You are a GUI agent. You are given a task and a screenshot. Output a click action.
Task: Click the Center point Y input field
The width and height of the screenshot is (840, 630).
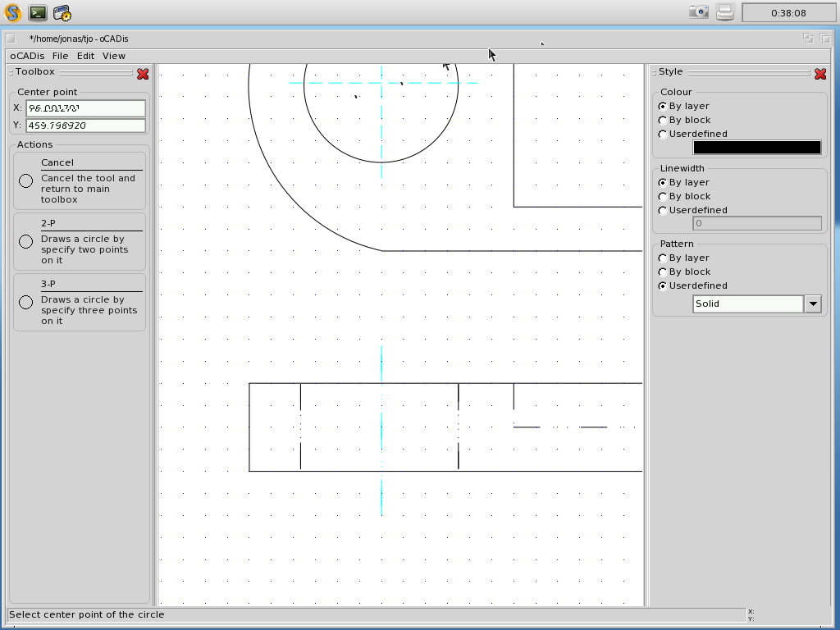[x=85, y=126]
